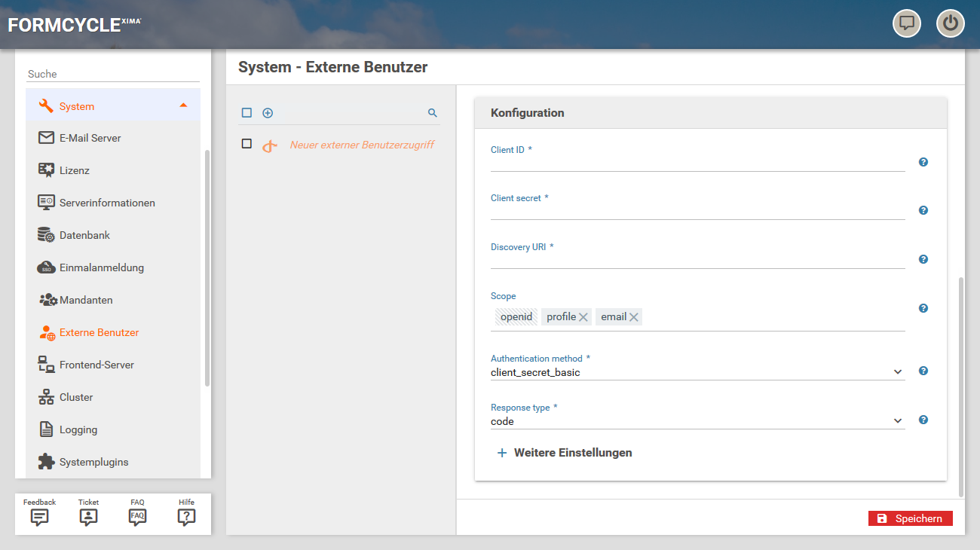Image resolution: width=980 pixels, height=550 pixels.
Task: Click the power logout icon
Action: coord(951,23)
